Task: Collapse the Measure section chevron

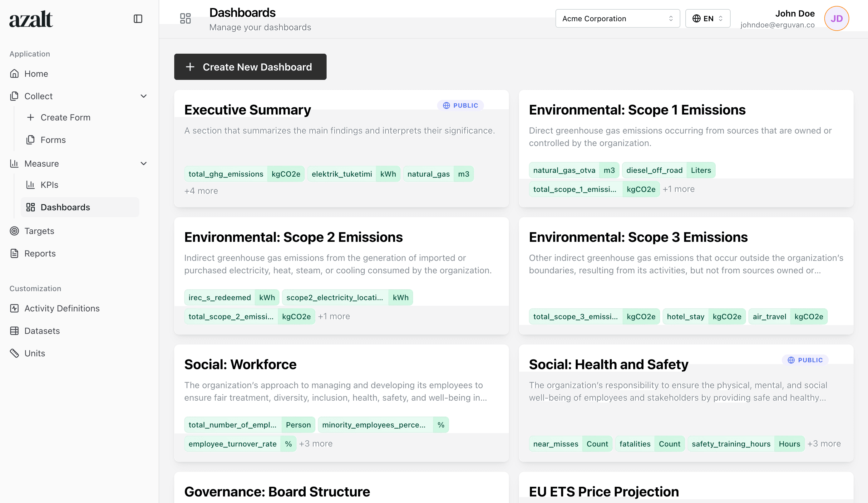Action: [x=144, y=164]
